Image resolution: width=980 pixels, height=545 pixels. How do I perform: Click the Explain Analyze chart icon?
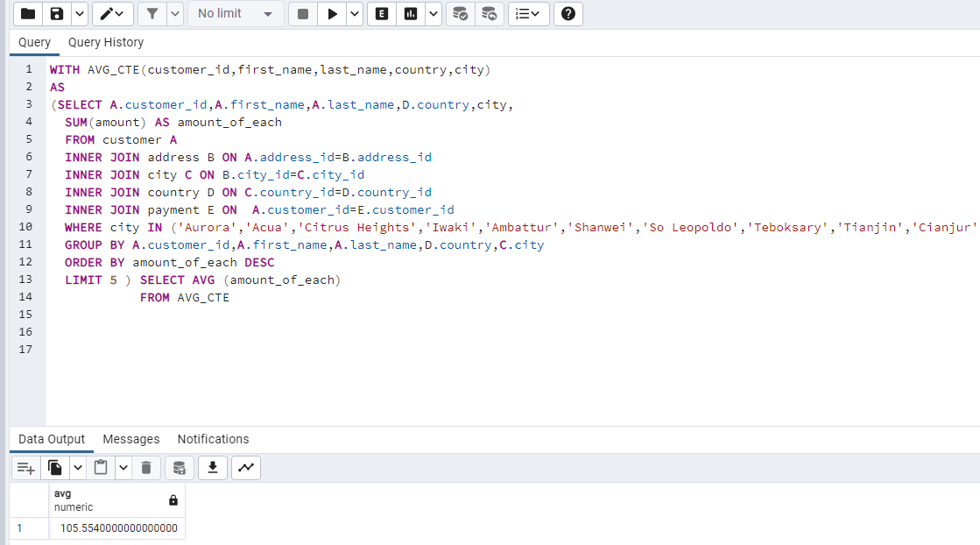(x=410, y=14)
